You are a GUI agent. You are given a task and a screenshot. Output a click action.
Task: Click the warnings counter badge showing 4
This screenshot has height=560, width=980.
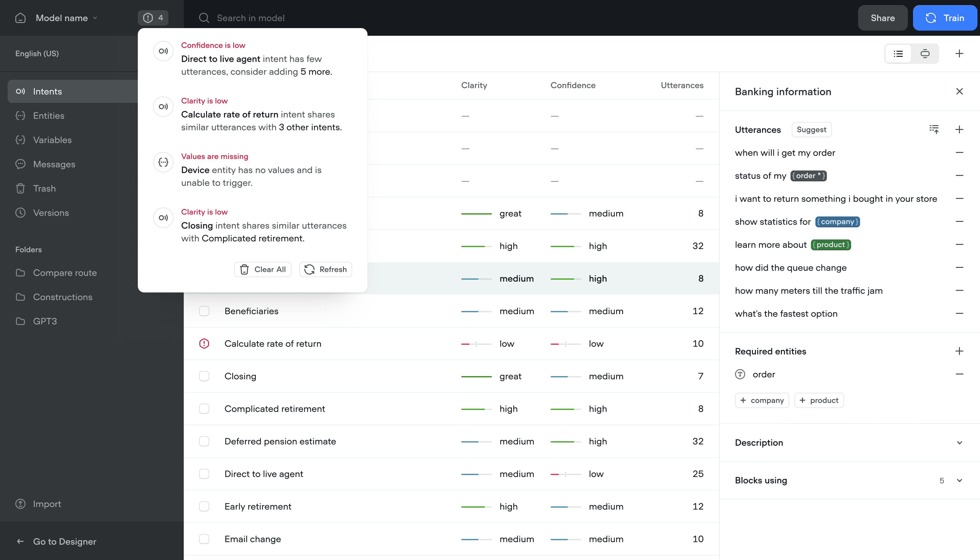point(153,18)
